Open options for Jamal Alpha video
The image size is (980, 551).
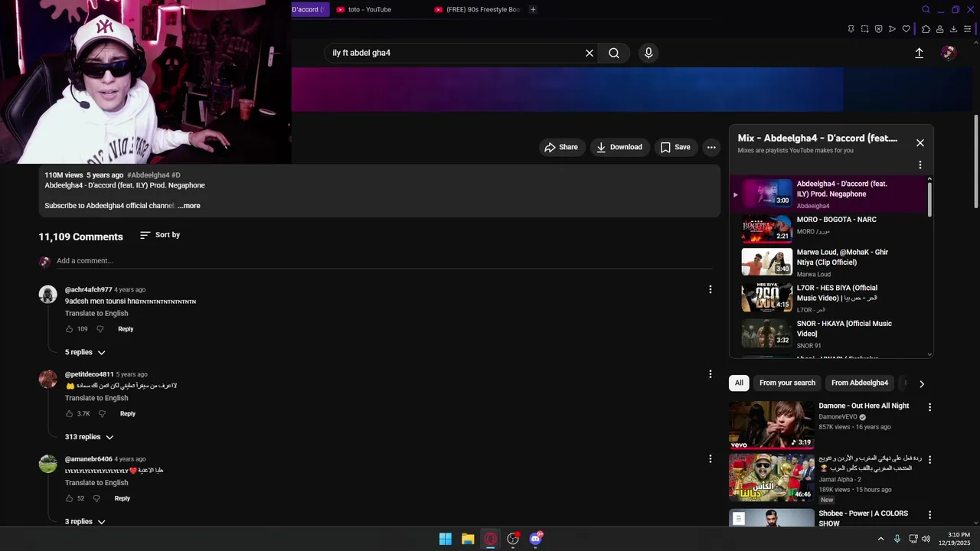pyautogui.click(x=929, y=460)
